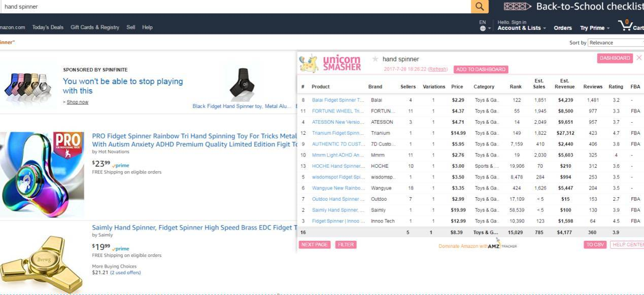Click the AMZ Tracker logo
Viewport: 644px width, 295px height.
point(502,246)
